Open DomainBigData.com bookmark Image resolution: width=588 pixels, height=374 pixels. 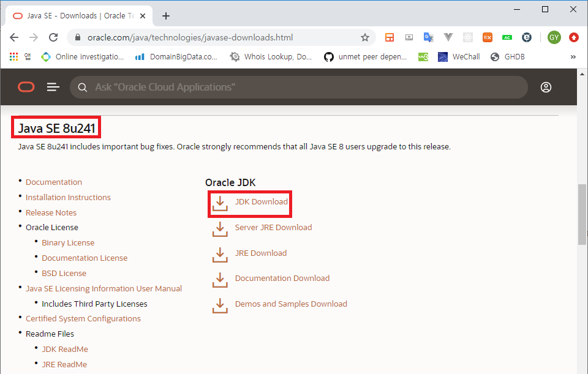(x=176, y=57)
